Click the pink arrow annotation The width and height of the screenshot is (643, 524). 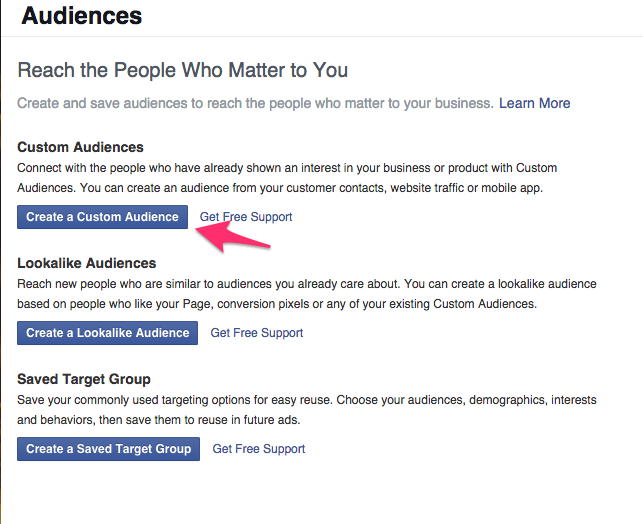[x=232, y=237]
